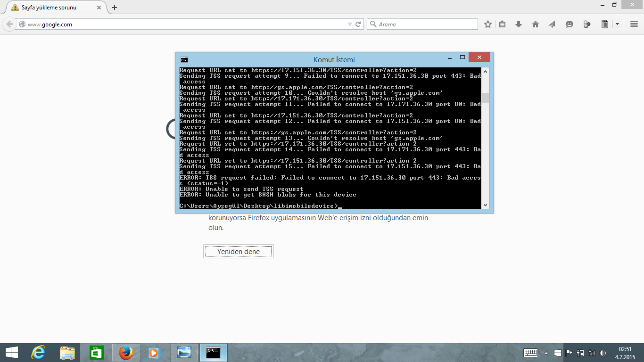The height and width of the screenshot is (362, 644).
Task: Open the Firefox Hello chat smiley icon
Action: tap(570, 24)
